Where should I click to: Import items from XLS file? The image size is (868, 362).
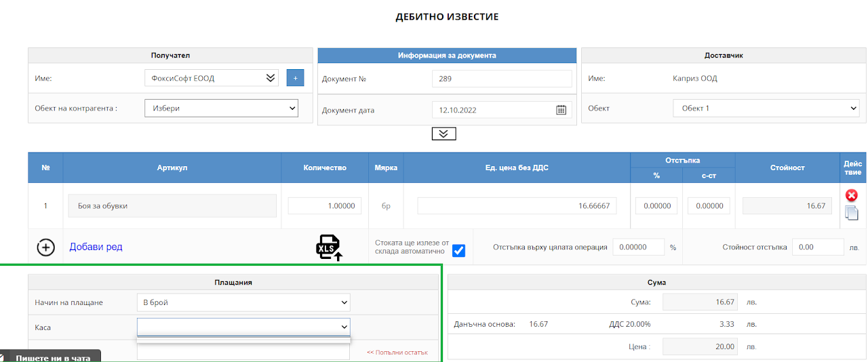point(330,247)
